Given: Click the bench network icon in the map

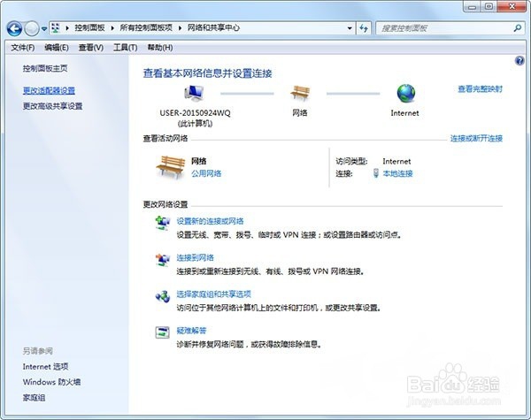Looking at the screenshot, I should tap(300, 93).
